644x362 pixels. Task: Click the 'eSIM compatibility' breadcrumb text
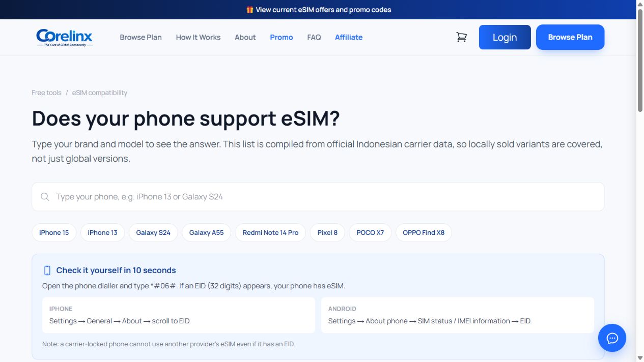point(100,93)
